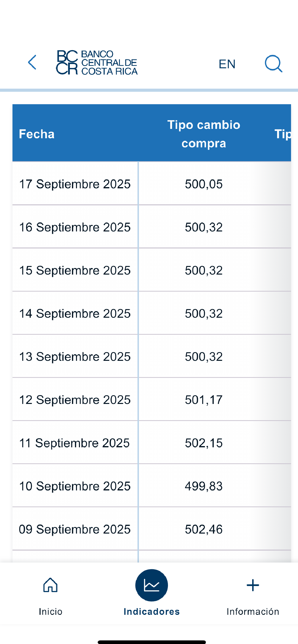Open the Información plus icon
The width and height of the screenshot is (298, 644).
(253, 585)
